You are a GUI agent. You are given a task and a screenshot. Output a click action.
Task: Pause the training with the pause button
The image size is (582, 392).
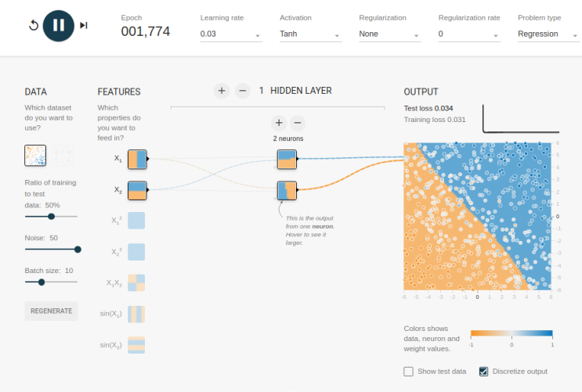[x=58, y=26]
